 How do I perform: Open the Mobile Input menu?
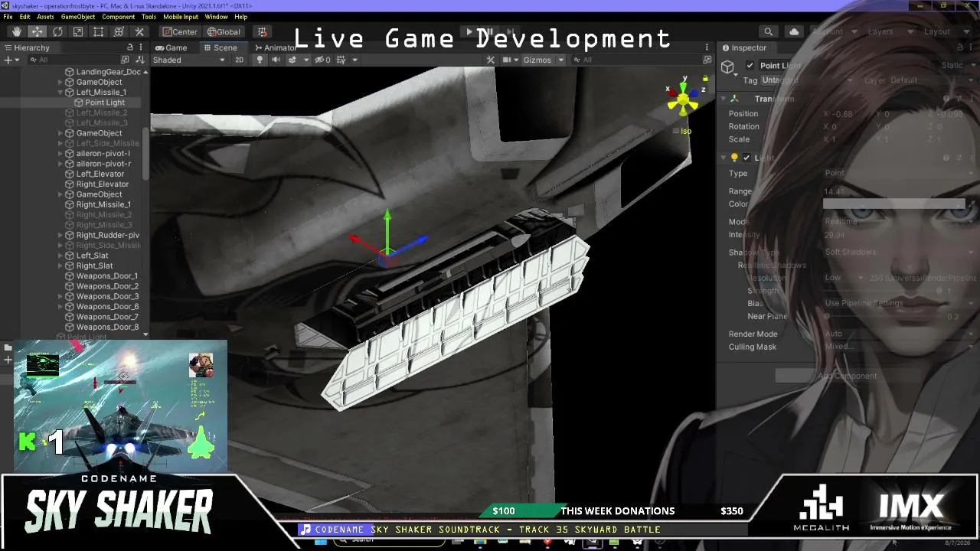181,17
